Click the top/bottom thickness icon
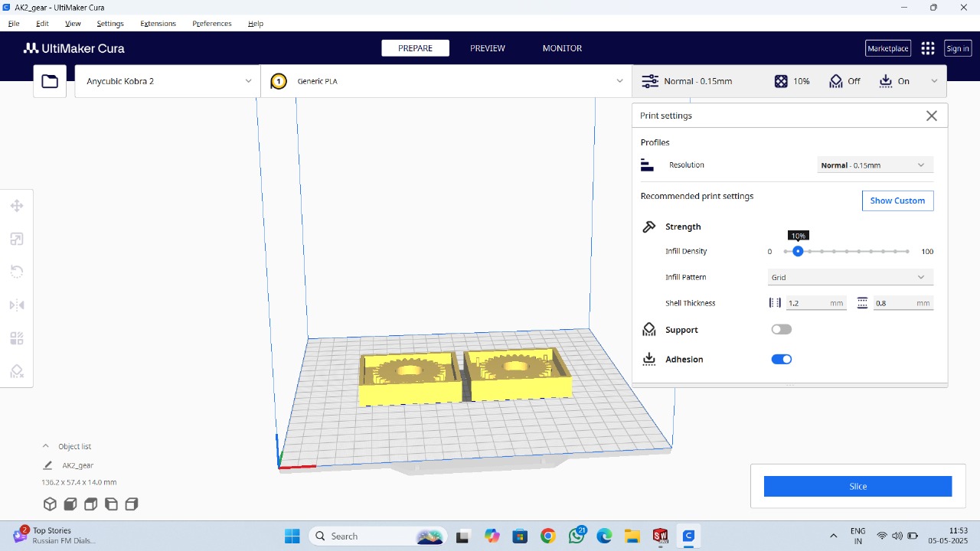 862,303
